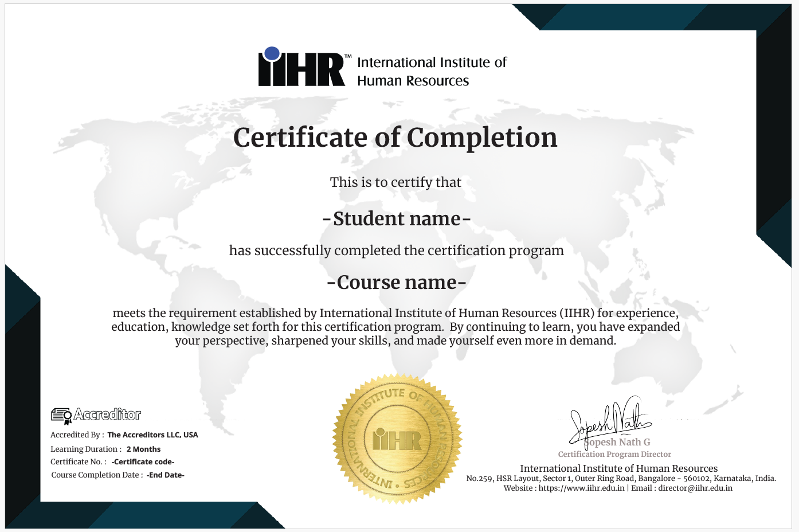Viewport: 799px width, 532px height.
Task: Click the International Institute of Human Resources header text
Action: (x=432, y=71)
